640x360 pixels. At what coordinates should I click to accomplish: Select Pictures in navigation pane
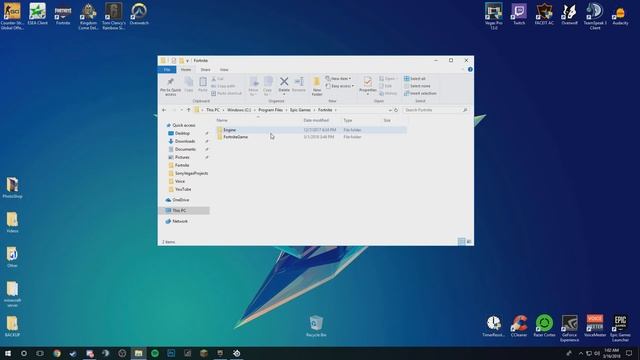(x=182, y=157)
